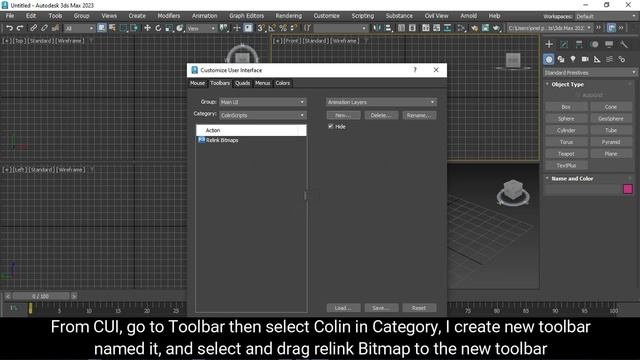Open the Render Setup icon
Viewport: 640px width, 360px height.
point(474,28)
